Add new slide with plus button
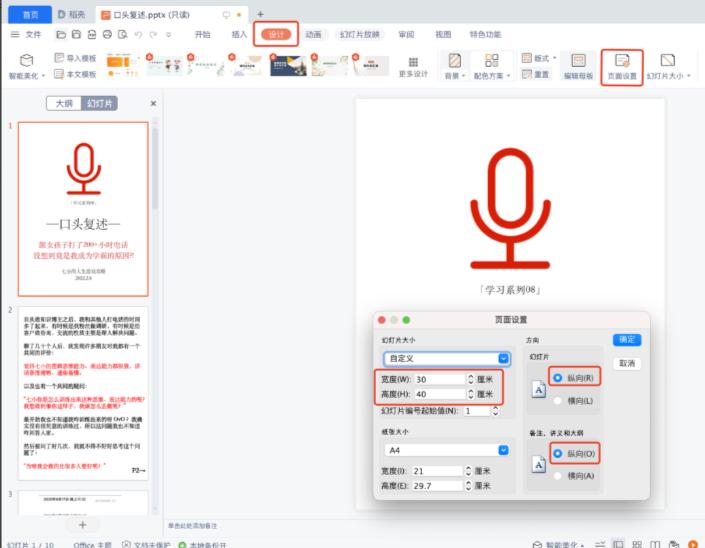 (x=83, y=525)
